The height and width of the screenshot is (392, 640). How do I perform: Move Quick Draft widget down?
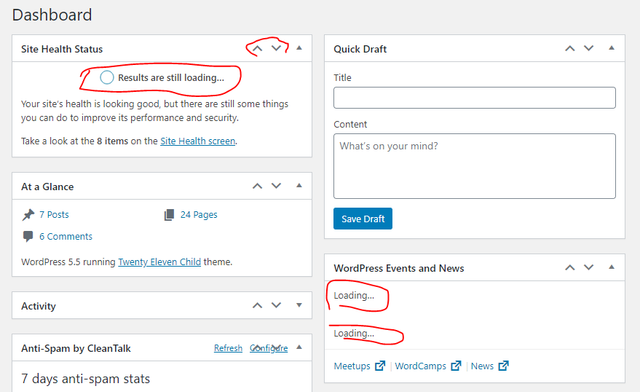589,48
